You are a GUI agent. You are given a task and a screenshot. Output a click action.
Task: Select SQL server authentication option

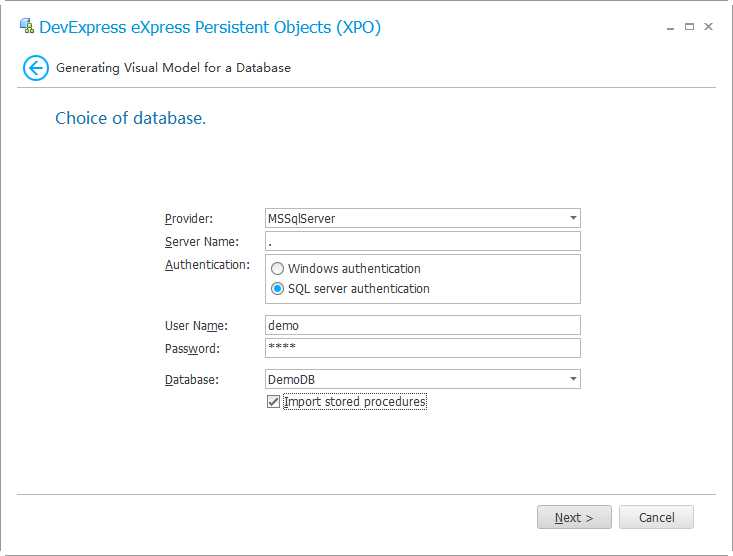tap(278, 289)
